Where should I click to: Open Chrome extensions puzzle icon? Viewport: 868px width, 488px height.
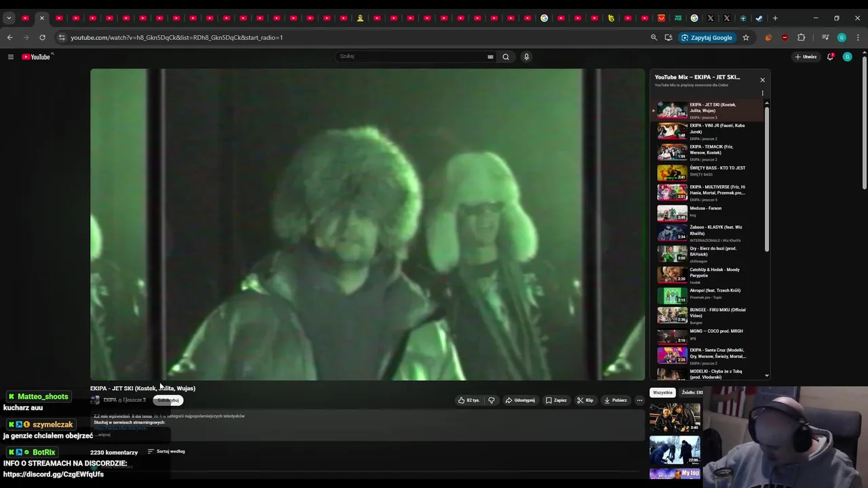[801, 37]
